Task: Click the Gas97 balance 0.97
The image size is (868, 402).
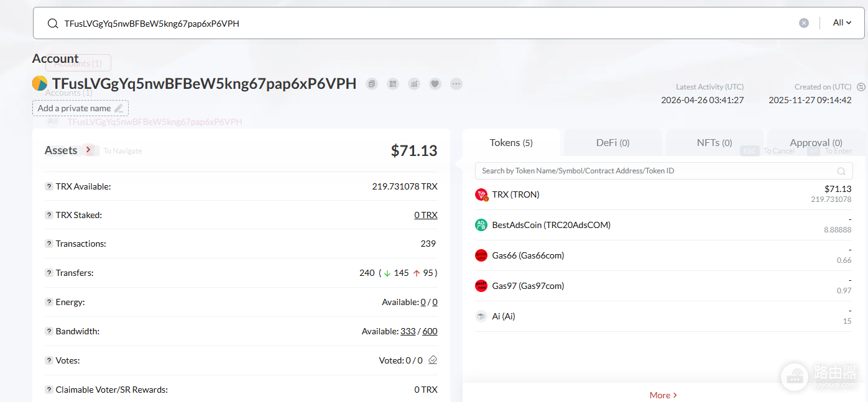Action: click(844, 291)
